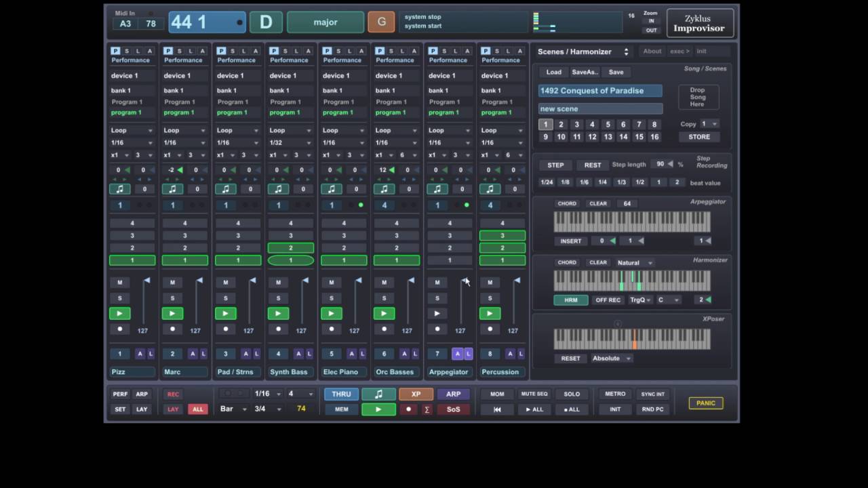The width and height of the screenshot is (868, 488).
Task: Solo the Elec Piano track
Action: coord(331,298)
